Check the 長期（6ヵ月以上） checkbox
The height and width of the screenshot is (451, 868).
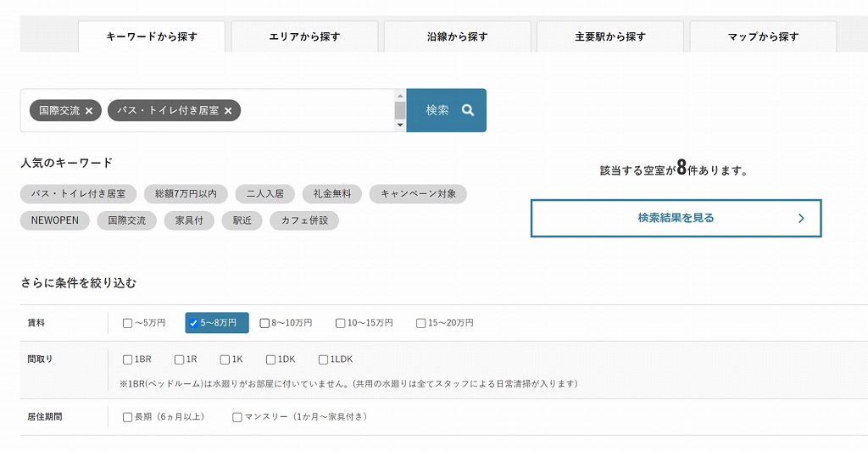tap(128, 417)
